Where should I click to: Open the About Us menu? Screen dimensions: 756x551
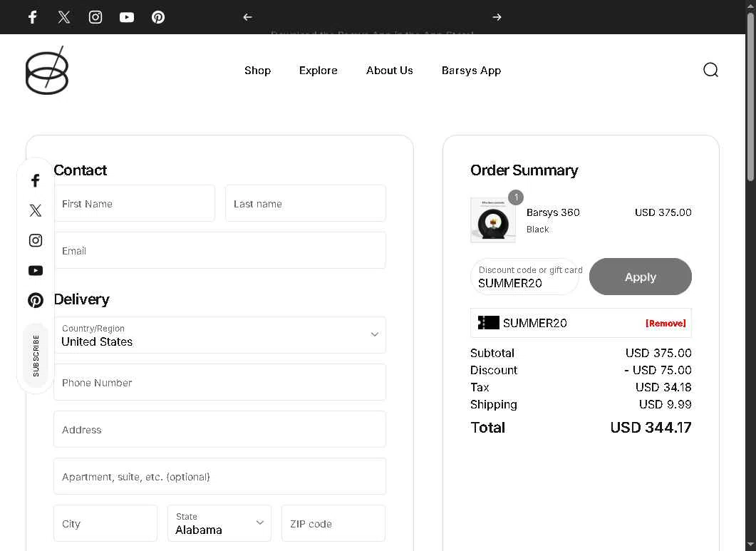[390, 71]
